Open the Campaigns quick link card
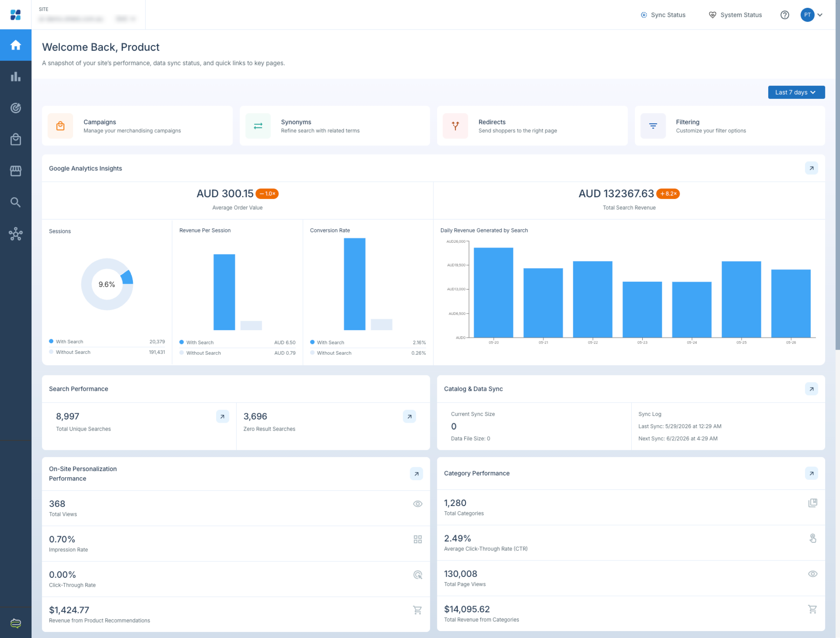Screen dimensions: 840x638 137,126
